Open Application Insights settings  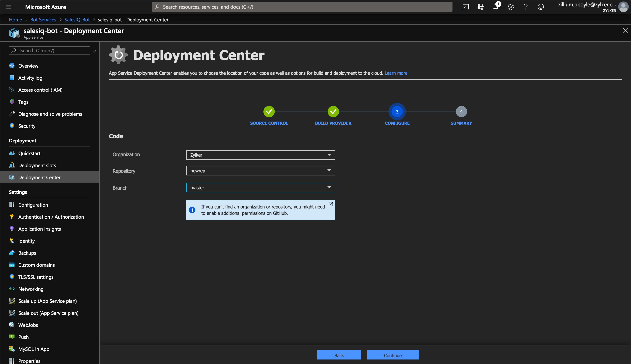[39, 229]
